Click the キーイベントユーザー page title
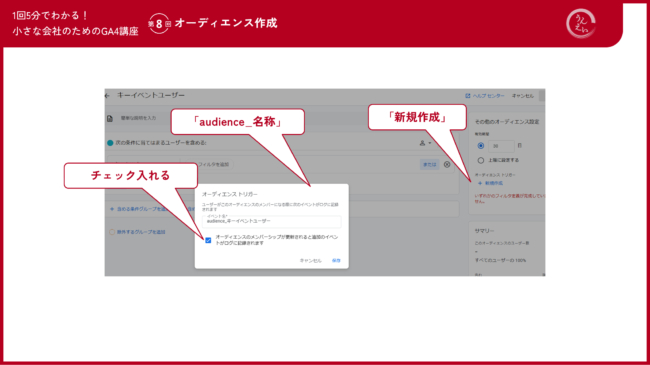Viewport: 650px width, 365px height. point(151,95)
